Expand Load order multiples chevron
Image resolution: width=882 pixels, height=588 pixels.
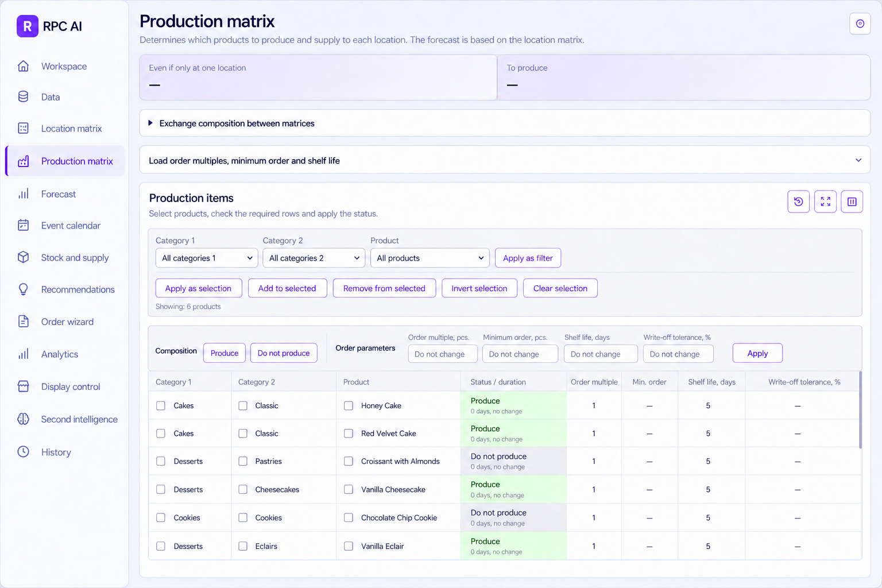click(x=858, y=160)
